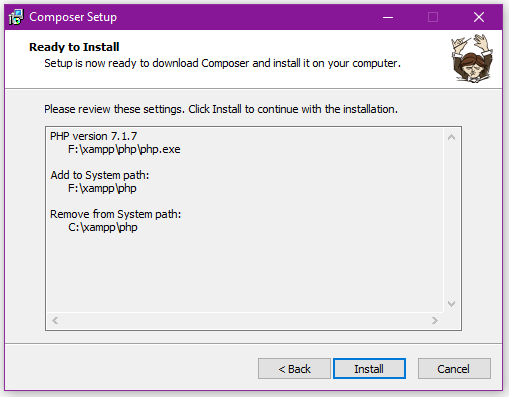
Task: Click the 'Please review these settings' instruction text
Action: click(221, 109)
